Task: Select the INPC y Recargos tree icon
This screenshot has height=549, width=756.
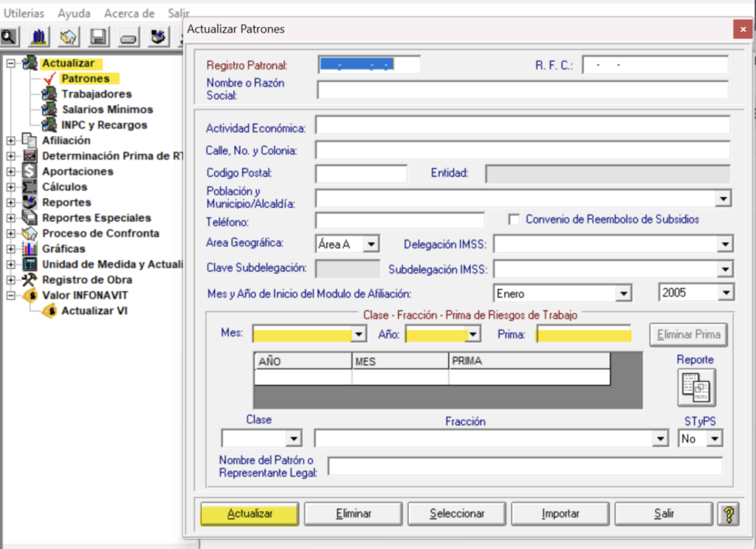Action: [49, 125]
